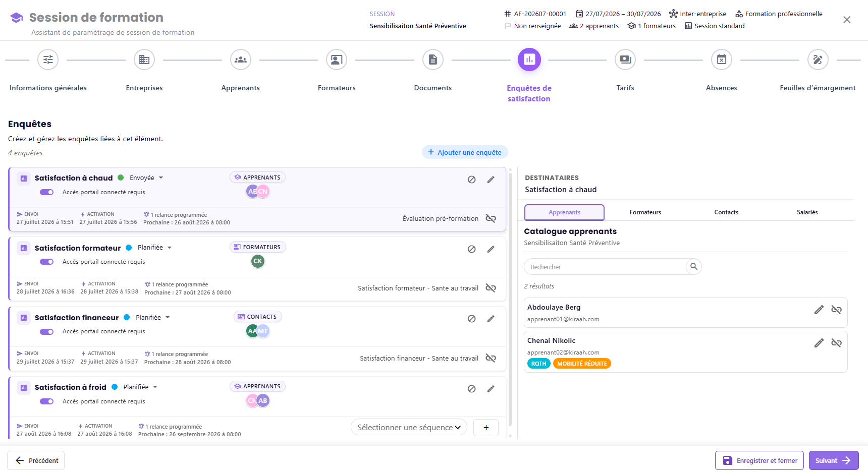Unlink Évaluation pré-formation sequence
This screenshot has width=868, height=473.
click(x=491, y=218)
